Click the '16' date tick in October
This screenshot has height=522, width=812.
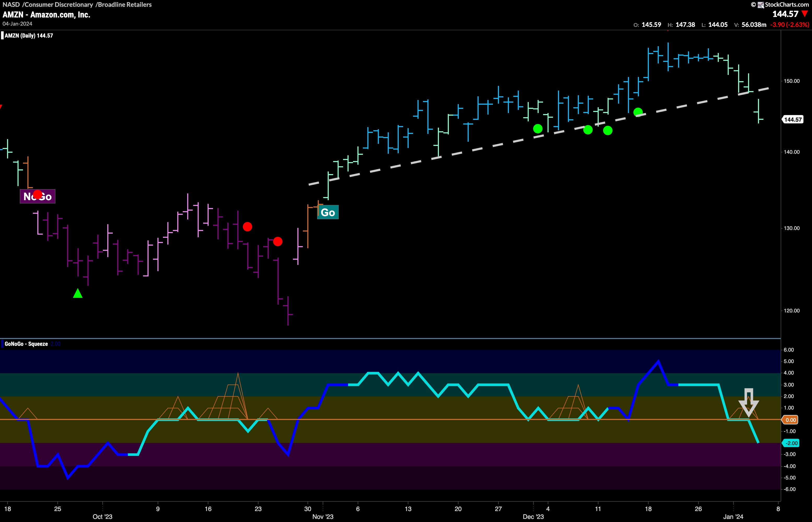click(x=208, y=509)
